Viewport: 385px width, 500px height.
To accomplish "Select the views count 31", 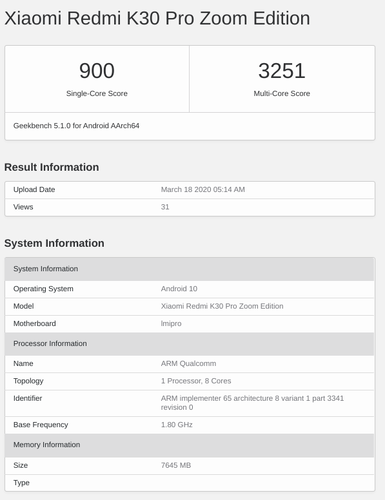I will click(x=165, y=207).
